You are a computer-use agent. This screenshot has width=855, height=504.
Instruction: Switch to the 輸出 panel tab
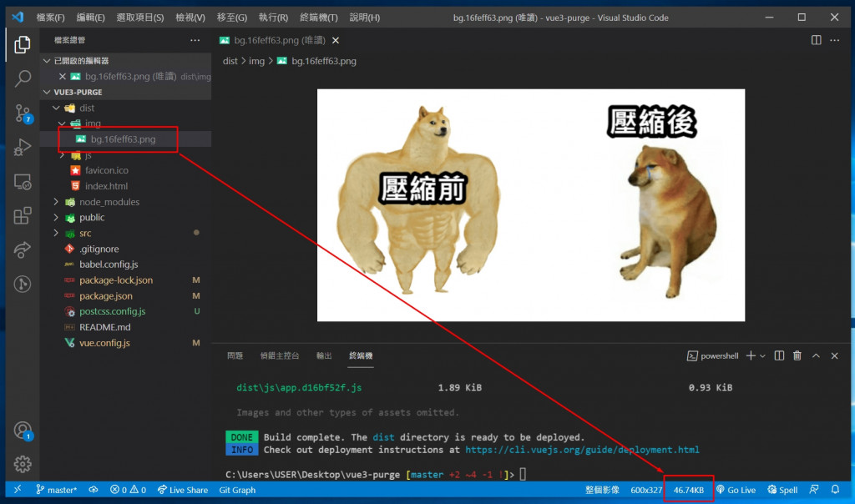click(324, 355)
